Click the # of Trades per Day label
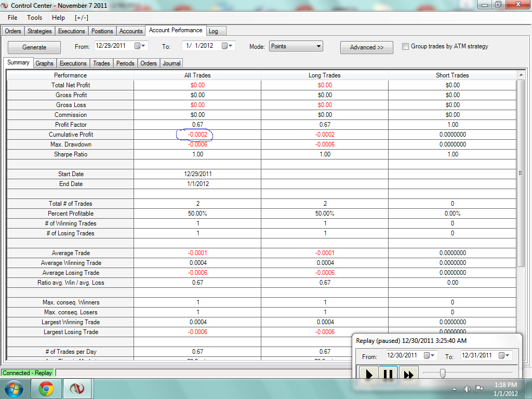This screenshot has height=399, width=532. pos(71,352)
